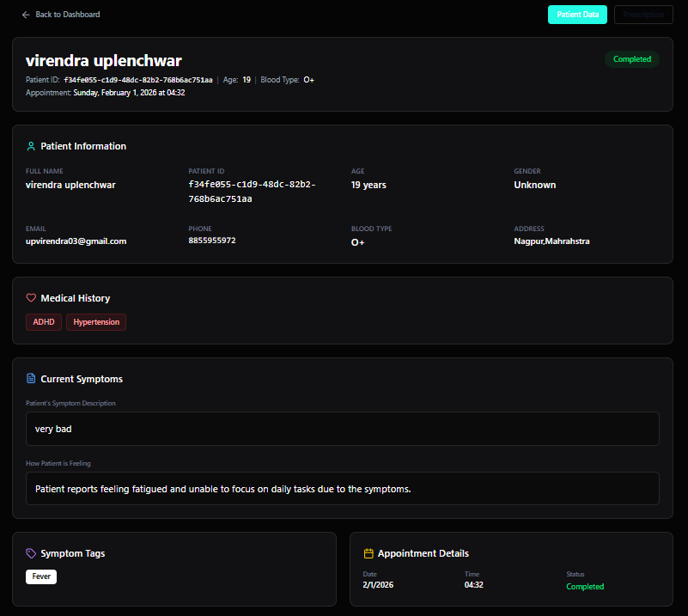Open the Prescription tab
Viewport: 688px width, 616px height.
[643, 15]
